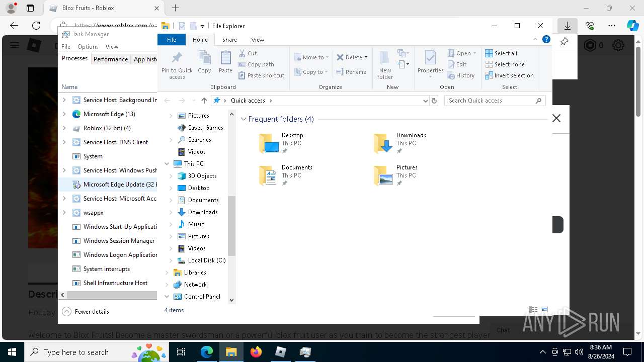Viewport: 644px width, 362px height.
Task: Expand Roblox (32 bit) process group
Action: (x=64, y=128)
